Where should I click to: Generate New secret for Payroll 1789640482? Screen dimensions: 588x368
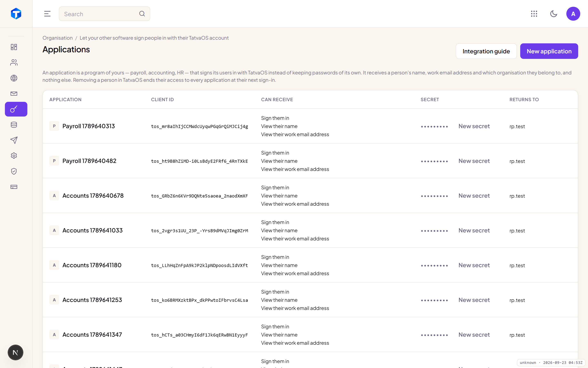click(474, 161)
